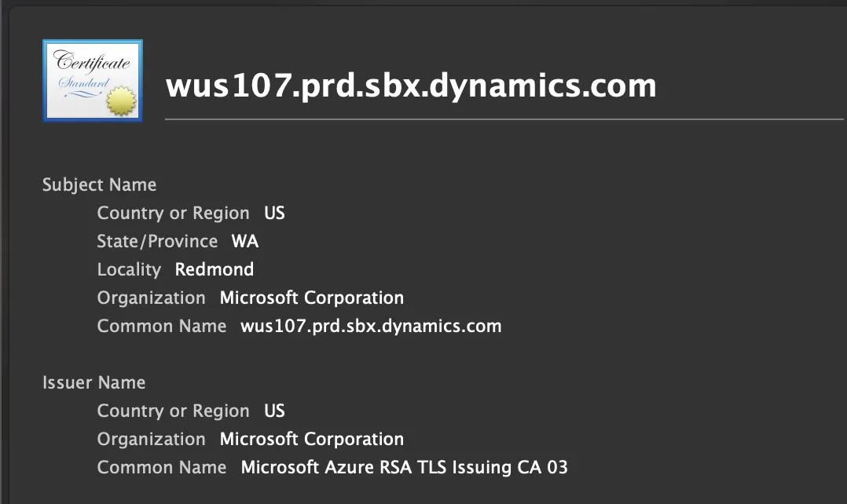Select Microsoft Azure RSA TLS Issuing CA 03
847x504 pixels.
405,467
